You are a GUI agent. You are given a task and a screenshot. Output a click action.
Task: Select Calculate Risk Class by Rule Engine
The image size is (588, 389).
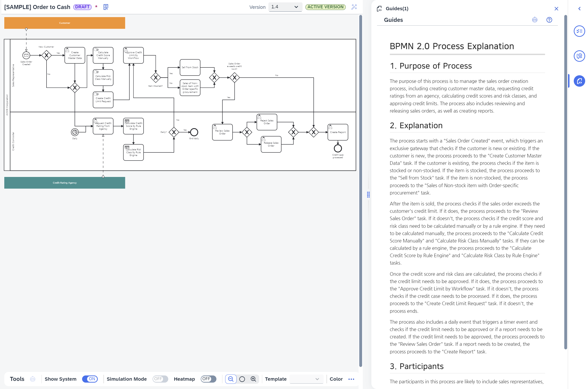[x=133, y=152]
